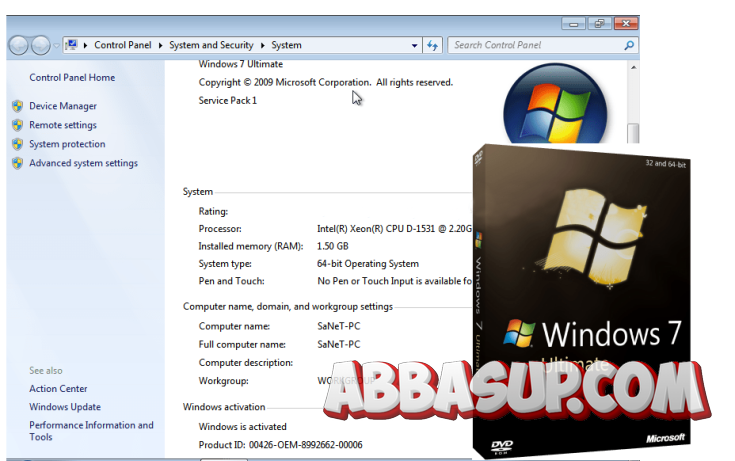Open Windows Update link
Viewport: 735px width, 461px height.
coord(65,407)
